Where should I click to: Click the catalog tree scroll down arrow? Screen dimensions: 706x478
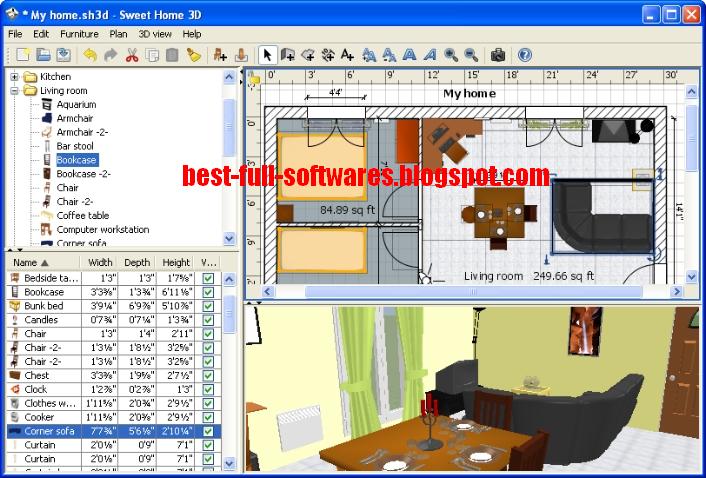pos(229,238)
